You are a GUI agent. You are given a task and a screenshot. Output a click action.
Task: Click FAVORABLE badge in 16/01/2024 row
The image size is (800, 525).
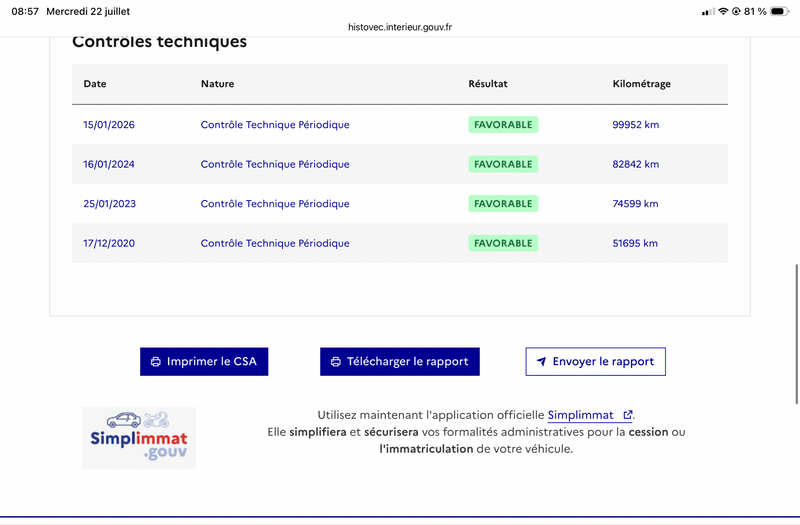[x=503, y=164]
